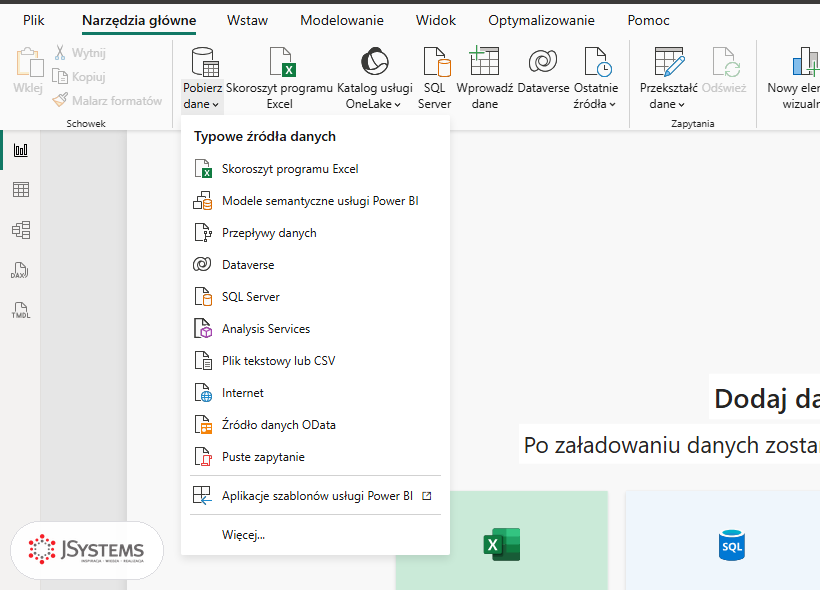Click the Kopiuj button

[x=79, y=77]
